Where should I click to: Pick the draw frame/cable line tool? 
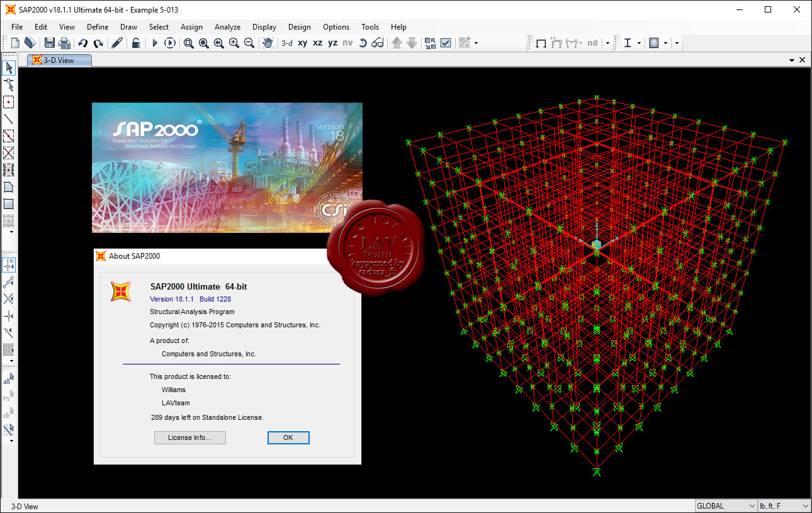(9, 119)
